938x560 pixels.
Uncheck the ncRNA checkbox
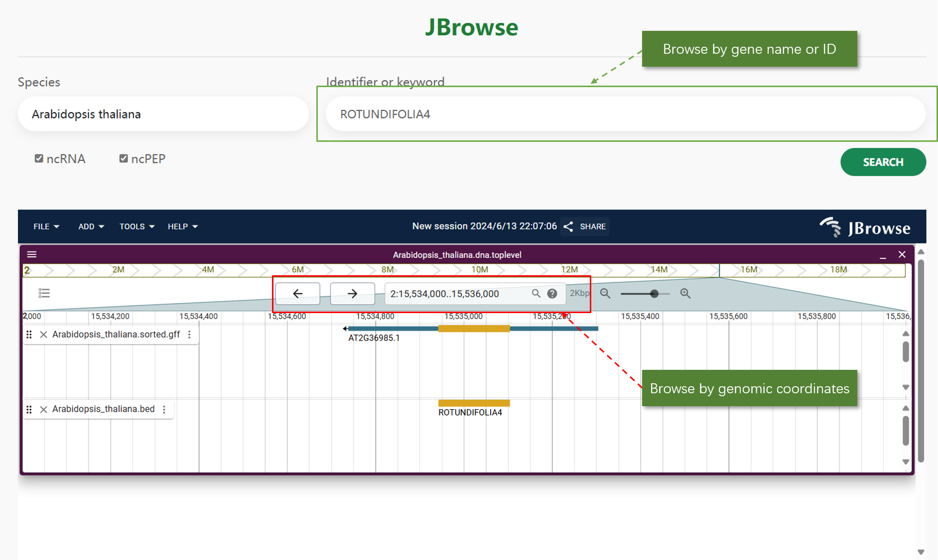[x=39, y=159]
